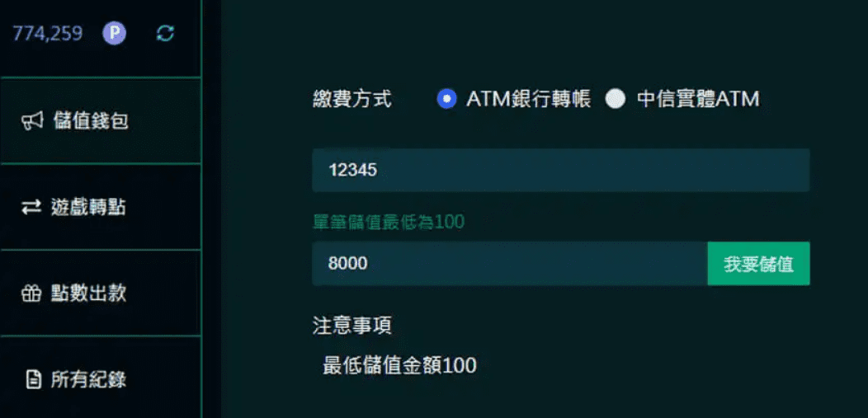Choose the ATM銀行轉帳 label text

529,100
